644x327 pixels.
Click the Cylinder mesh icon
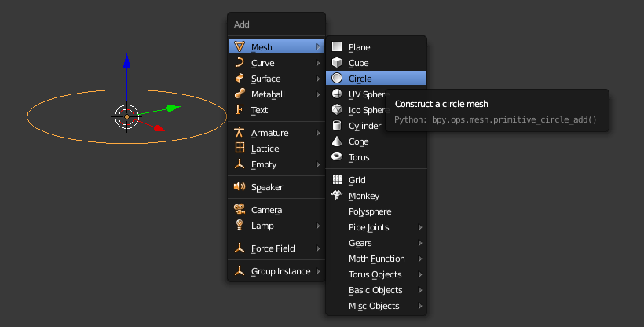point(337,126)
